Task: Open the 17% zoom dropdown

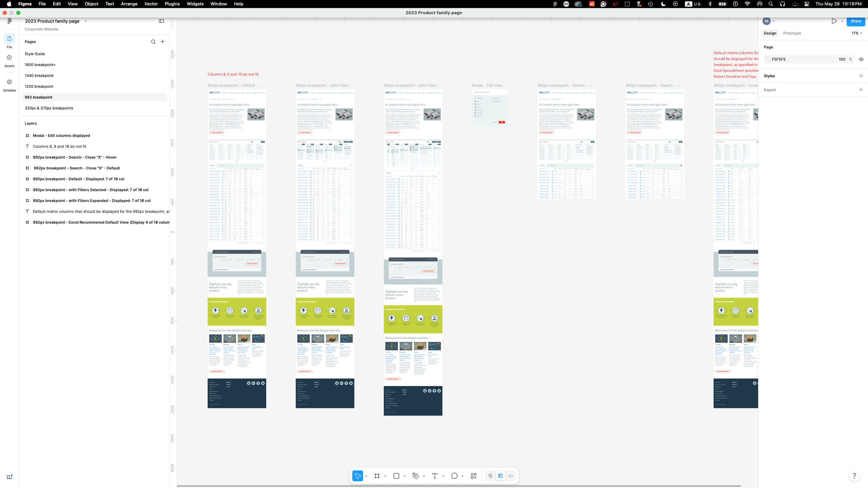Action: (857, 33)
